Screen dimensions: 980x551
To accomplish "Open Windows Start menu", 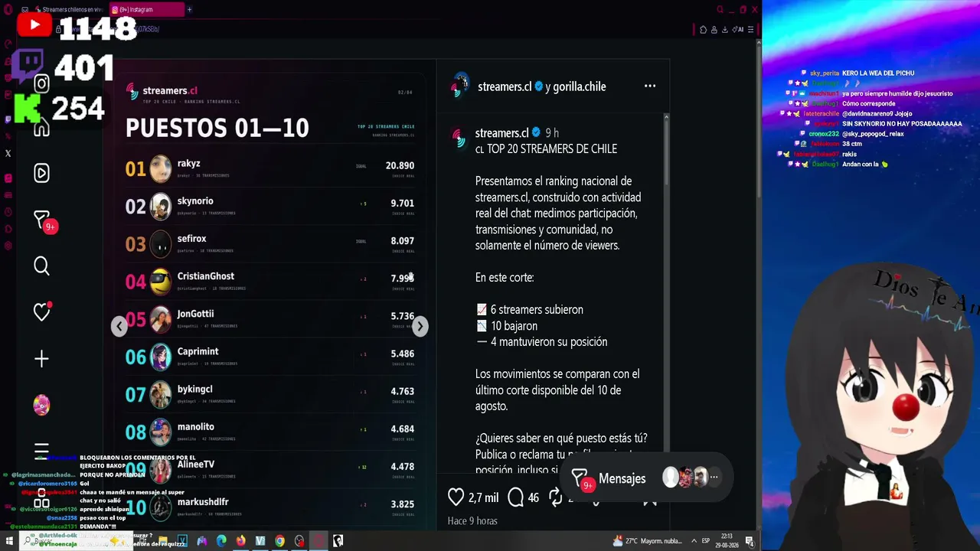I will [x=9, y=541].
